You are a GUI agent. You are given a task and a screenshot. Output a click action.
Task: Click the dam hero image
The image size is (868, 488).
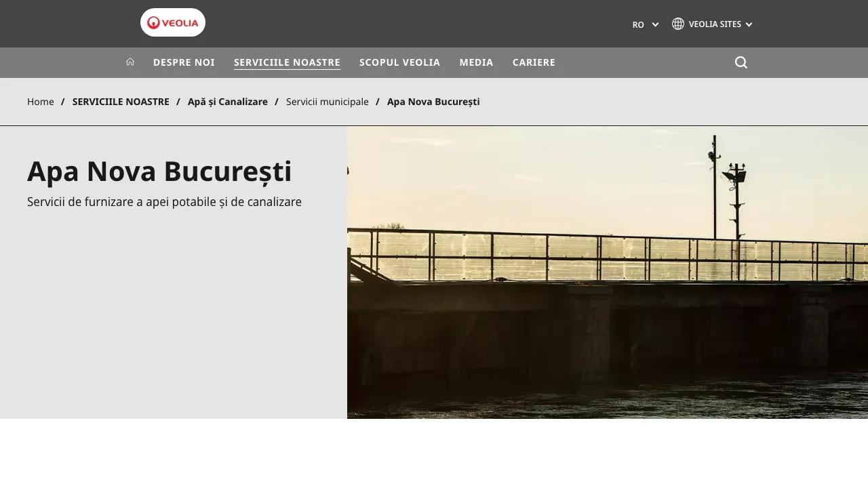click(x=608, y=272)
